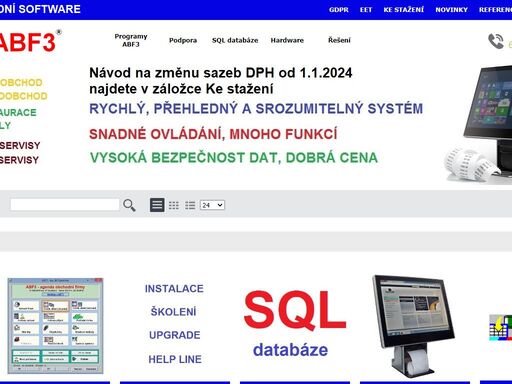The width and height of the screenshot is (512, 384).
Task: Click the INSTALACE link
Action: (174, 289)
